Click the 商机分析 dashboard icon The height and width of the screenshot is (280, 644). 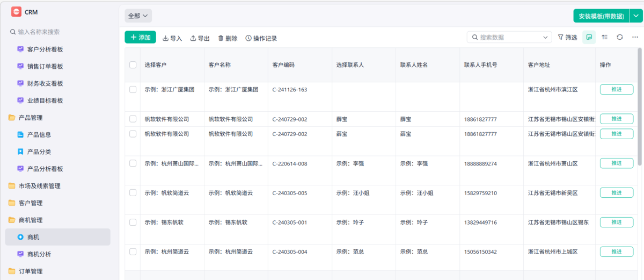pos(20,254)
